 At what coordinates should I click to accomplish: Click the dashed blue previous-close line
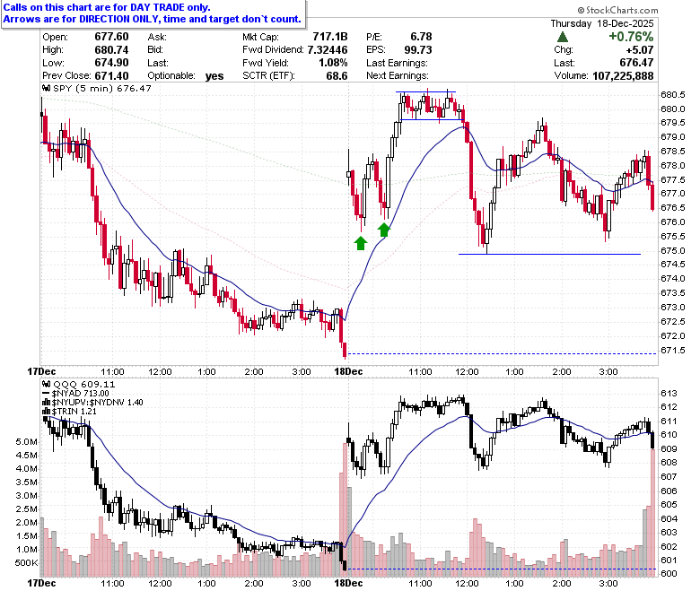click(502, 354)
